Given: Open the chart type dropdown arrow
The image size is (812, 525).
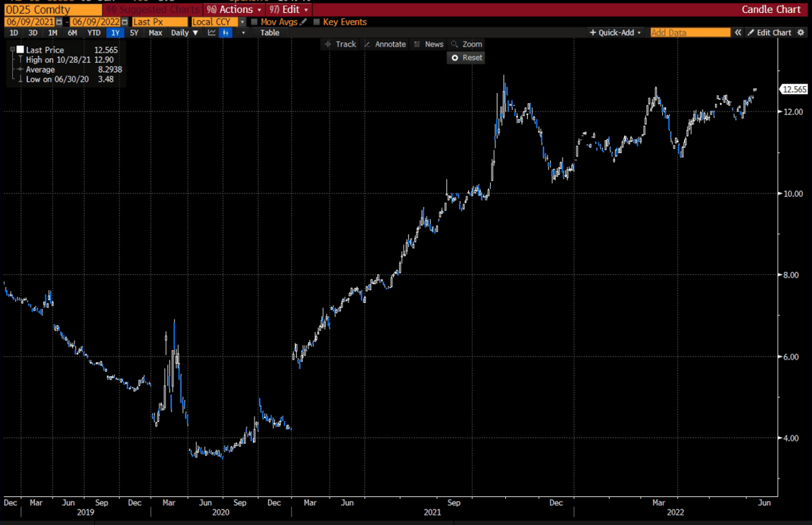Looking at the screenshot, I should pos(243,33).
